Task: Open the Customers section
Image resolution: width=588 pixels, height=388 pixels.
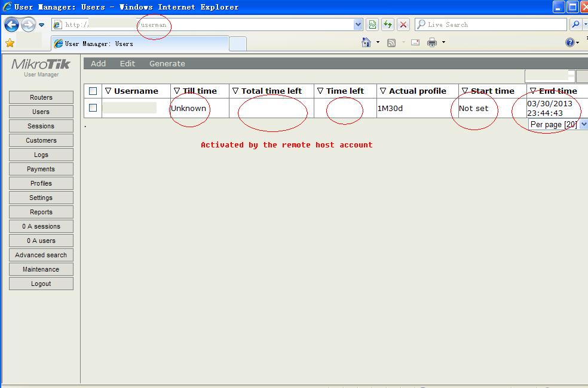Action: (41, 140)
